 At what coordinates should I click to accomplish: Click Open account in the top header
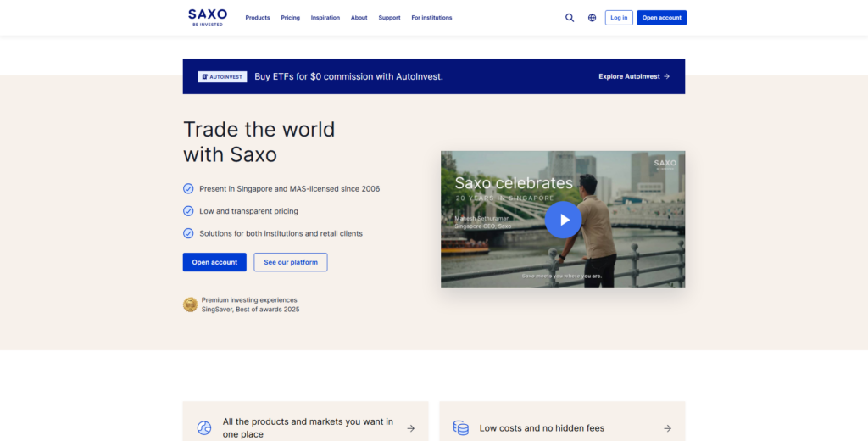click(661, 18)
